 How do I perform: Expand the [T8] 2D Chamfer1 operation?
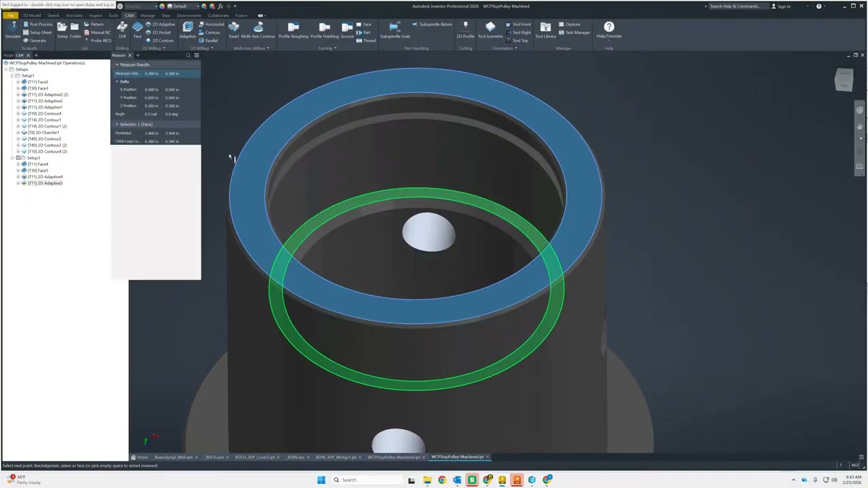click(x=18, y=133)
